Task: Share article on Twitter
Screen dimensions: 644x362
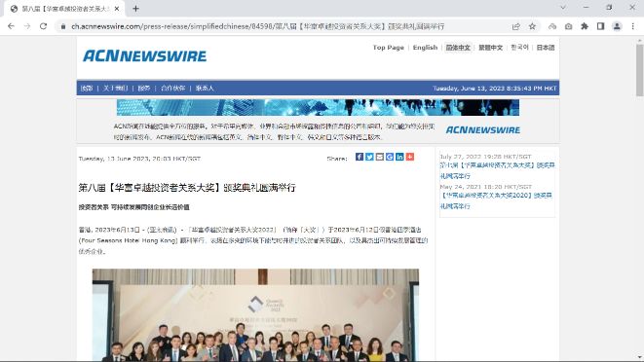Action: click(369, 157)
